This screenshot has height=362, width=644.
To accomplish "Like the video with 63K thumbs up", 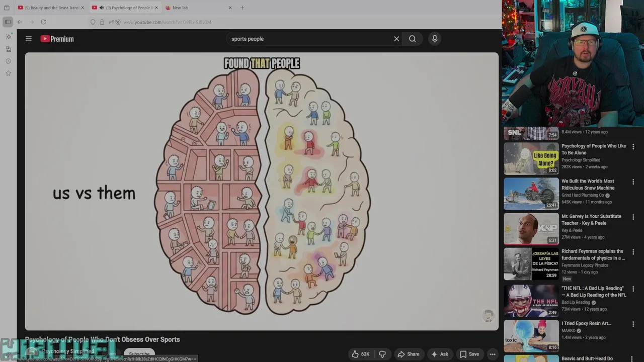I will [360, 354].
